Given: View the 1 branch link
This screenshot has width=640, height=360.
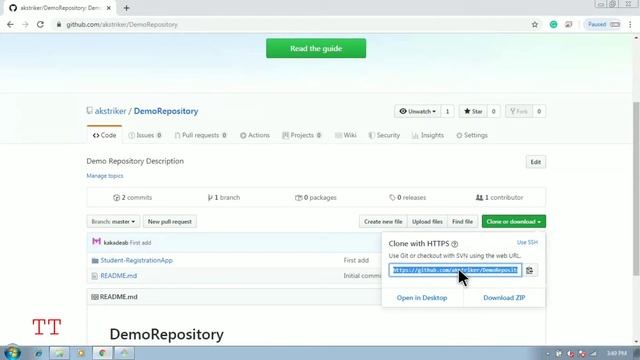Looking at the screenshot, I should (224, 198).
